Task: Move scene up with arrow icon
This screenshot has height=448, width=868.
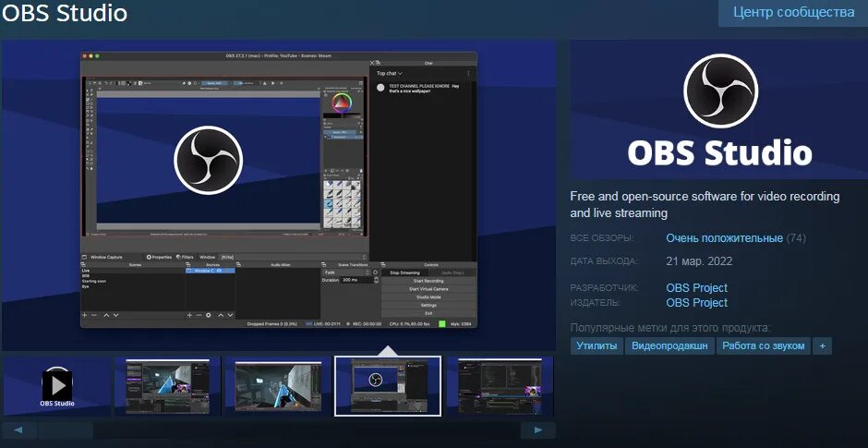Action: (x=106, y=315)
